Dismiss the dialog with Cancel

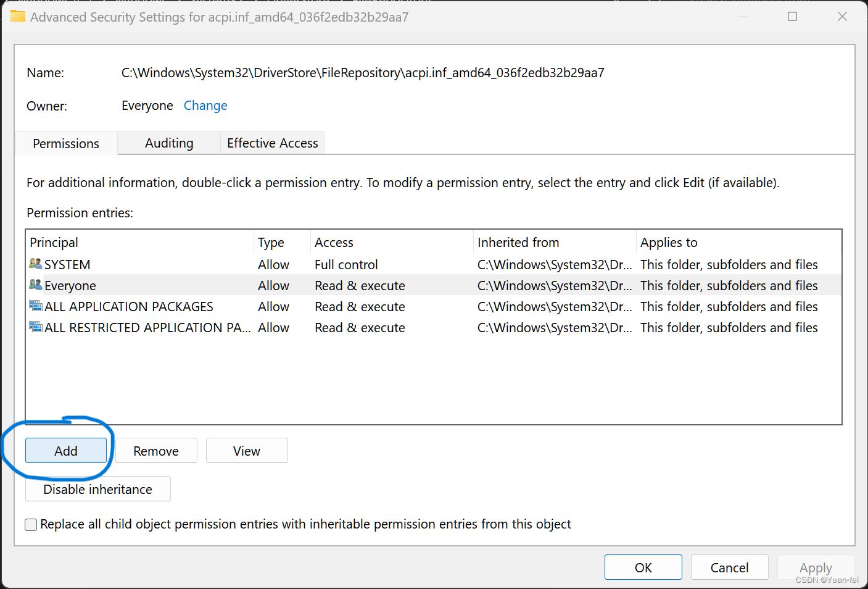pyautogui.click(x=729, y=567)
